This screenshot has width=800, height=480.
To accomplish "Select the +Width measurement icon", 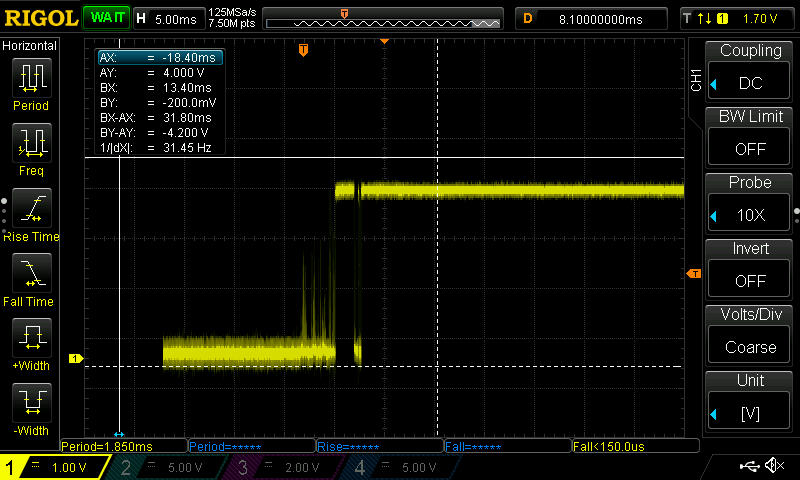I will (x=31, y=339).
